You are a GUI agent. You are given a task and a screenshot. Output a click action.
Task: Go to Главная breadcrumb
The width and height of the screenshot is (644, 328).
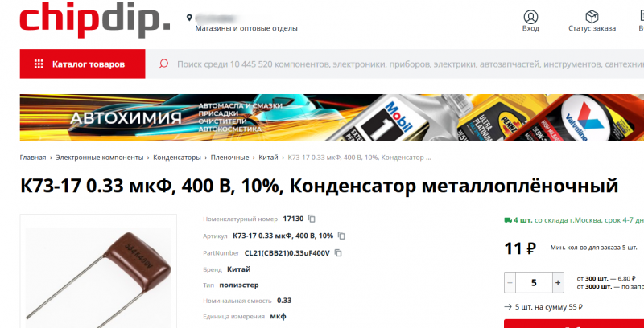click(x=33, y=158)
